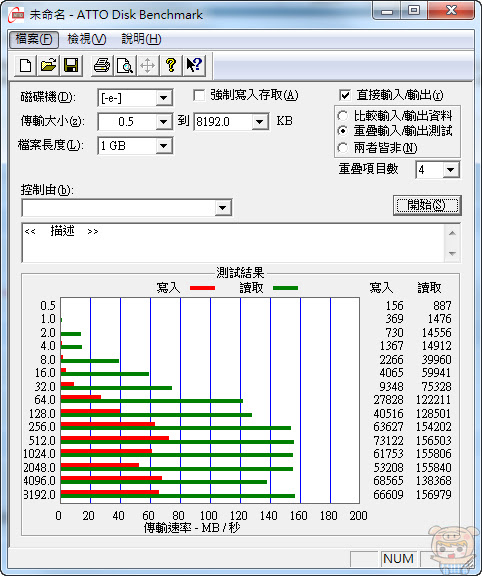Click the grayed move arrows toolbar icon
This screenshot has height=576, width=482.
148,66
